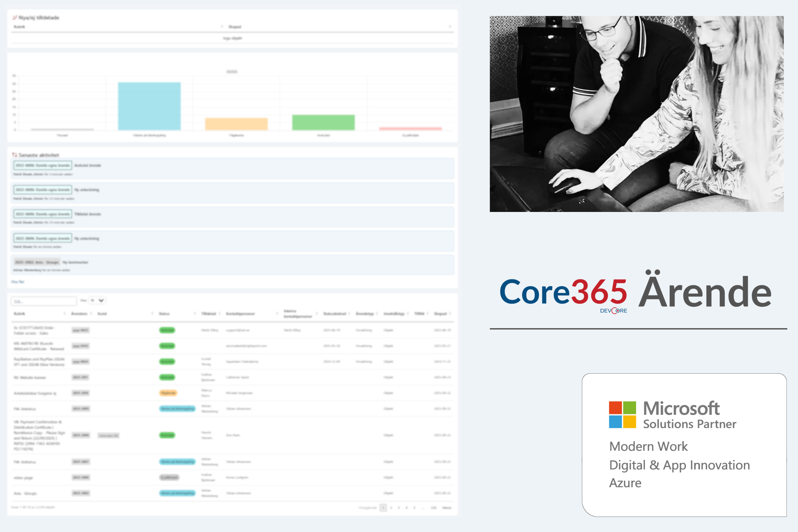Image resolution: width=798 pixels, height=532 pixels.
Task: Click in the Sök search field
Action: tap(43, 301)
